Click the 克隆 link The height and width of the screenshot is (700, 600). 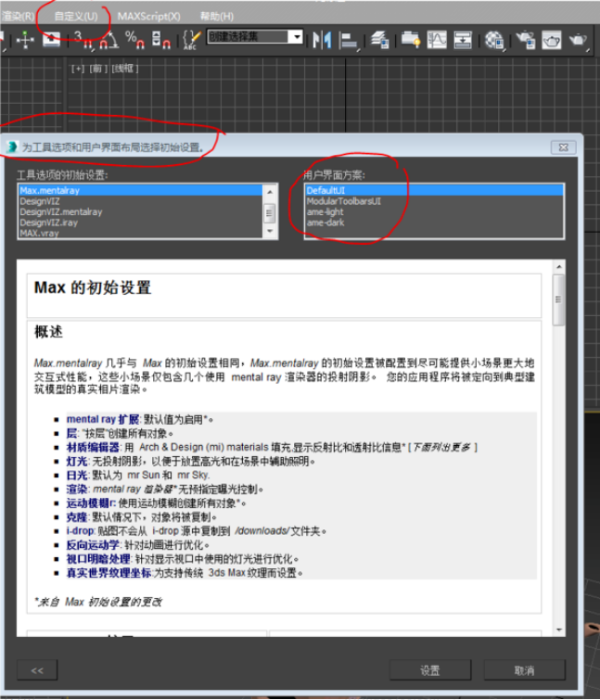[x=77, y=517]
